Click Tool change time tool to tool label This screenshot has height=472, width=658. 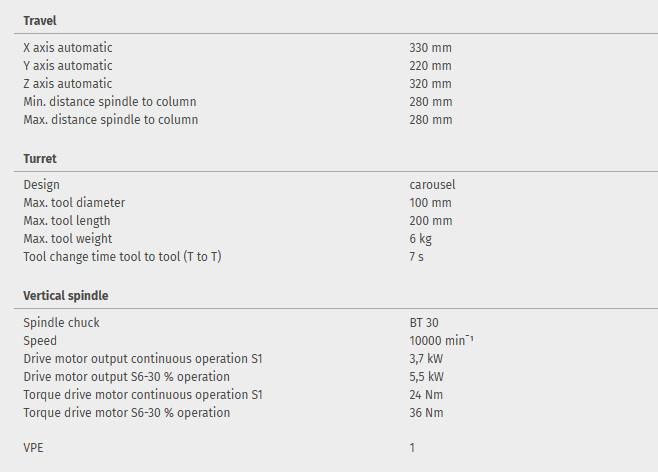(x=123, y=257)
